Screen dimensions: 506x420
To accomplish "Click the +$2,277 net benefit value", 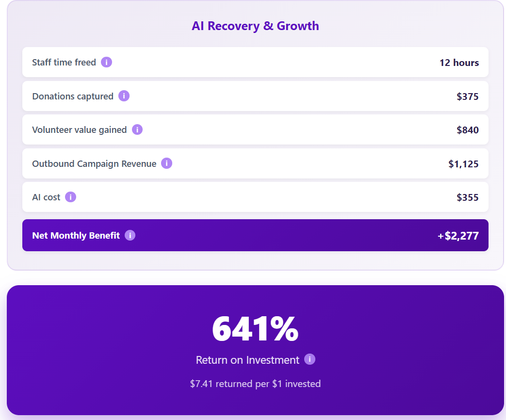I will (x=458, y=236).
